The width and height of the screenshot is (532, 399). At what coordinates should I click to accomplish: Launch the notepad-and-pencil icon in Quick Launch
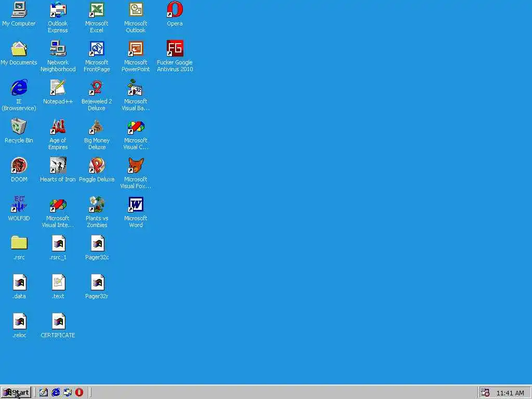tap(44, 393)
